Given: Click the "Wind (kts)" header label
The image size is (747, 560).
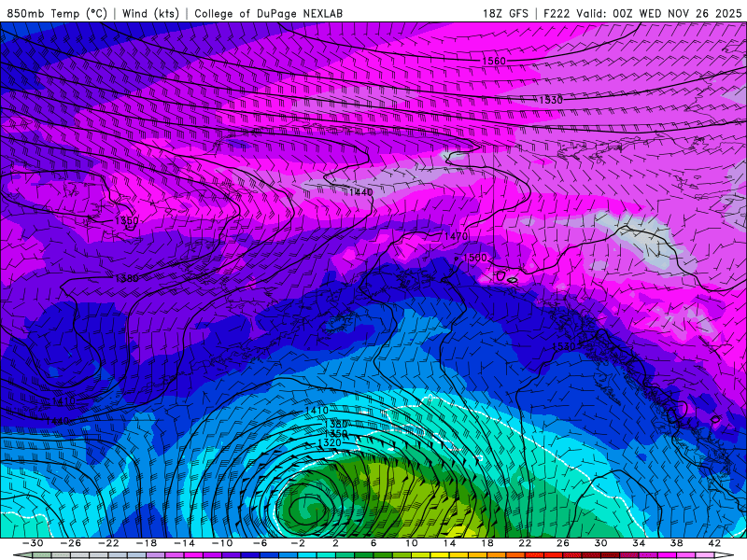Looking at the screenshot, I should pyautogui.click(x=150, y=13).
